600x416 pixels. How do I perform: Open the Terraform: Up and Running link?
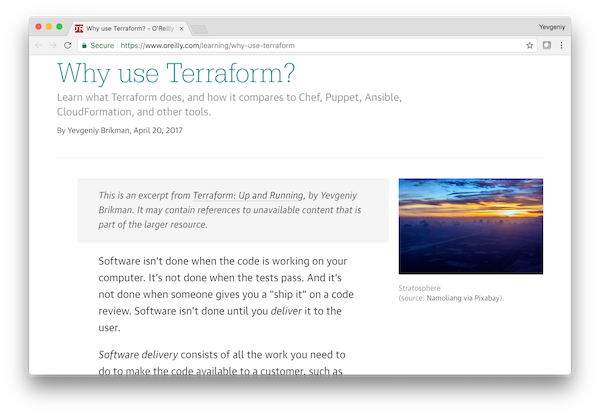click(x=248, y=196)
